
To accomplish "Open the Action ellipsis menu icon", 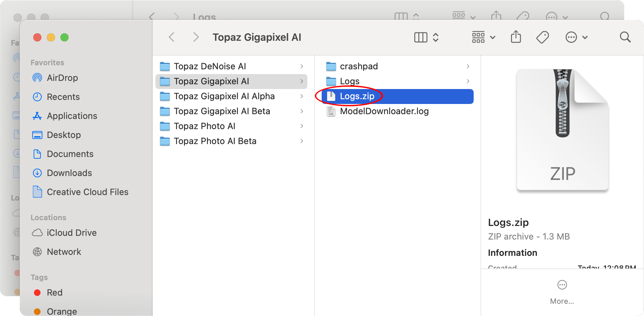I will coord(571,37).
